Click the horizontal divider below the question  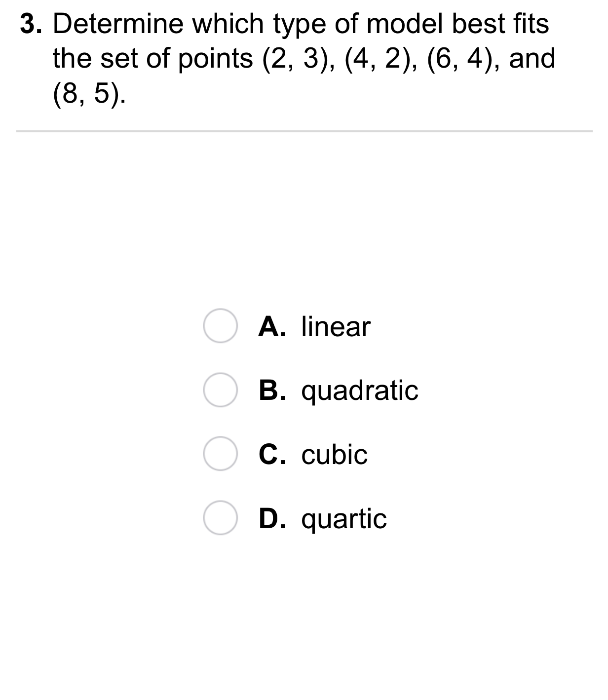point(304,131)
